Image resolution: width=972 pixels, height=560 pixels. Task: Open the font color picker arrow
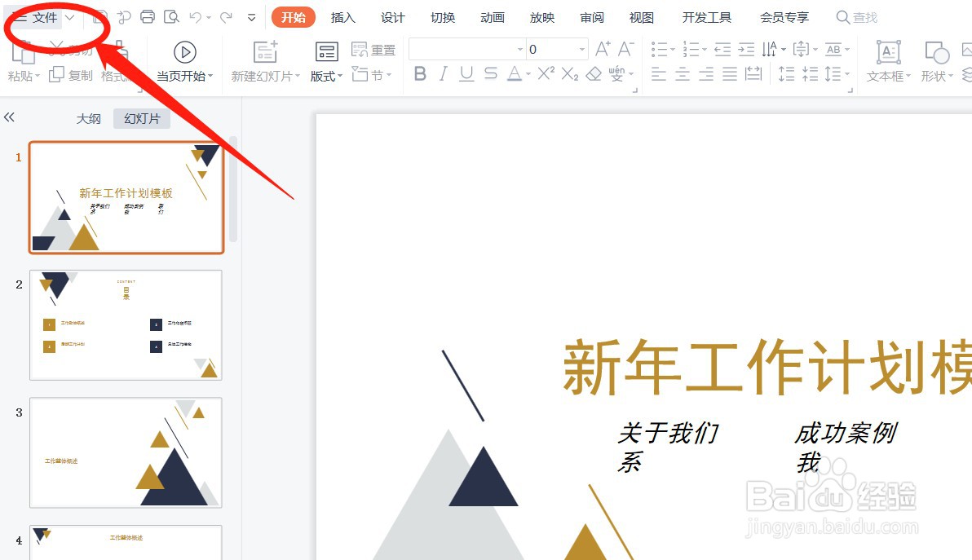[x=528, y=75]
